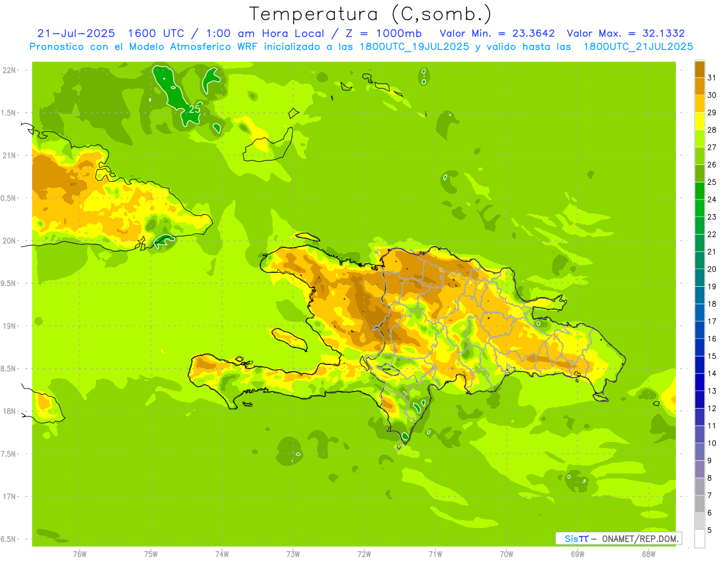The width and height of the screenshot is (728, 562).
Task: Click the color scale label "12"
Action: click(712, 409)
